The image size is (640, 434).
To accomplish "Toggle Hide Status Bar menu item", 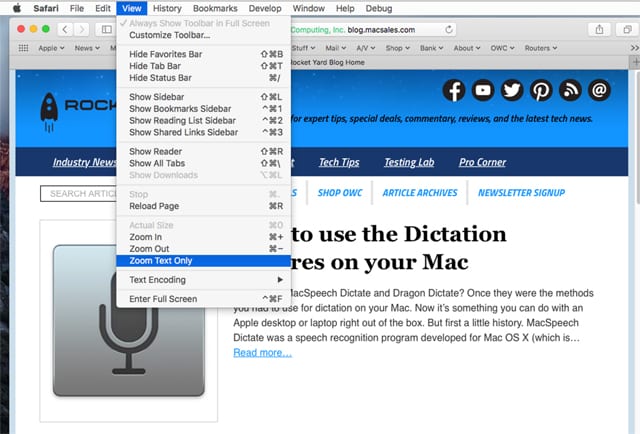I will pyautogui.click(x=160, y=77).
